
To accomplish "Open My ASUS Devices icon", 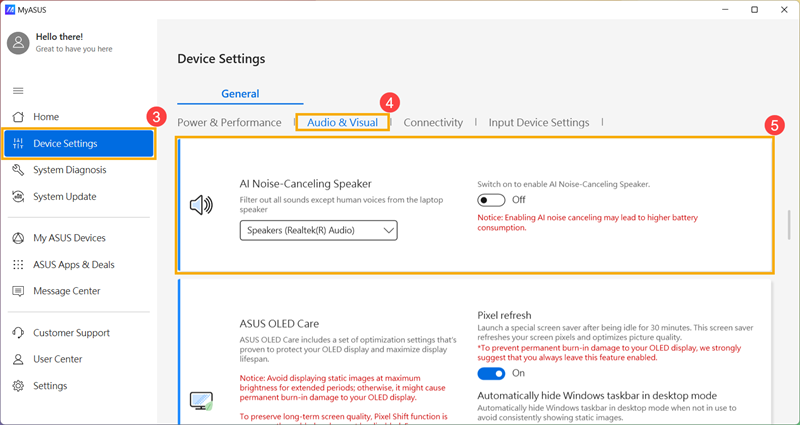I will (x=18, y=238).
